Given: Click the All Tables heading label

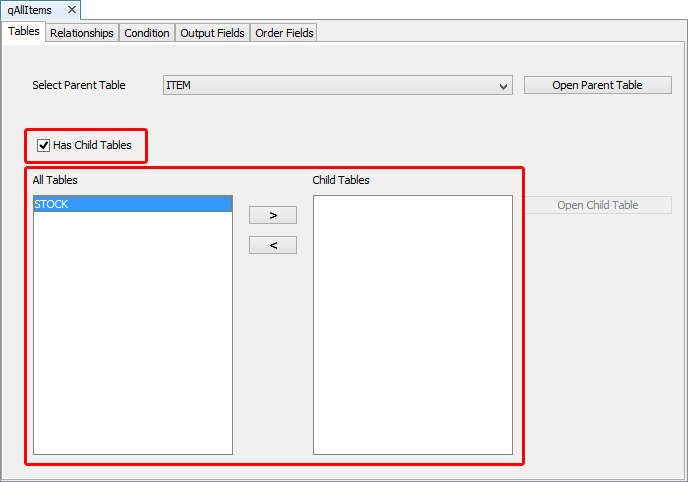Looking at the screenshot, I should [x=55, y=180].
